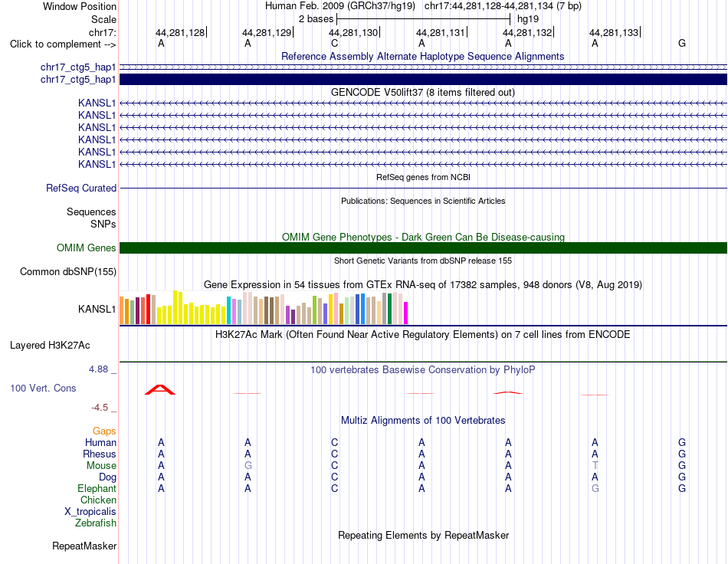This screenshot has height=564, width=728.
Task: Click position label 44,281,128 on ruler
Action: pos(179,32)
